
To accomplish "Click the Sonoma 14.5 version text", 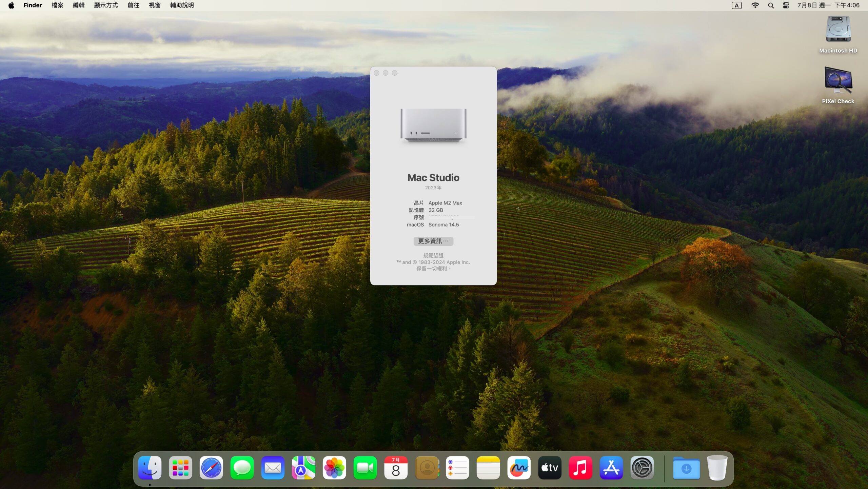I will (443, 224).
